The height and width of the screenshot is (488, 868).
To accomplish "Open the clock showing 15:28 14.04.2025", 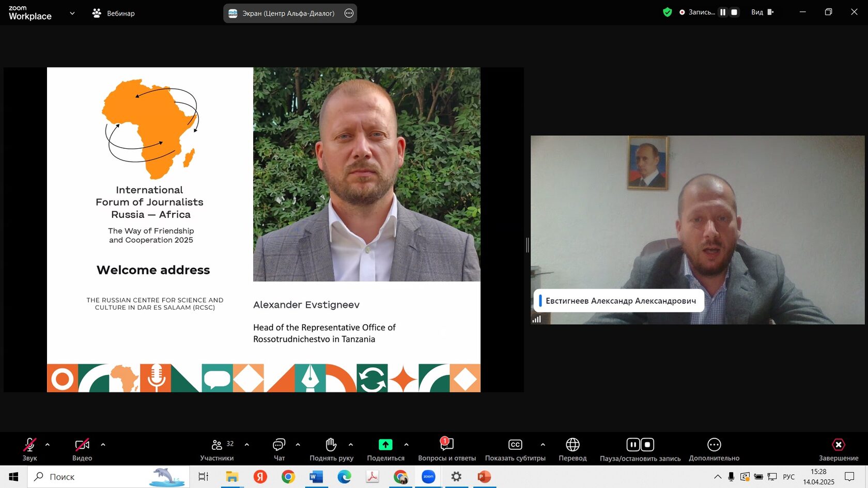I will [818, 477].
